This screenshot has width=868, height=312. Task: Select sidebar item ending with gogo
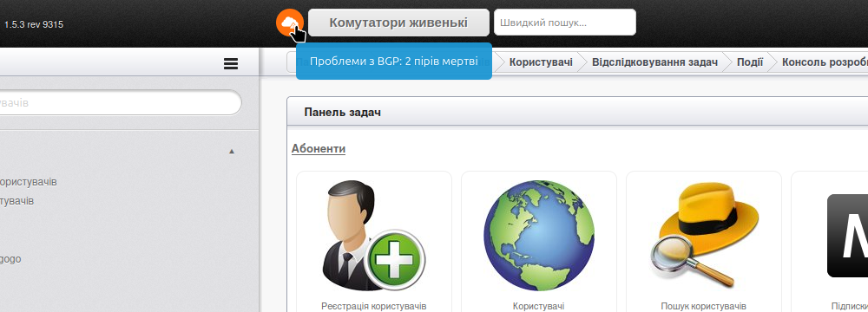(x=10, y=259)
